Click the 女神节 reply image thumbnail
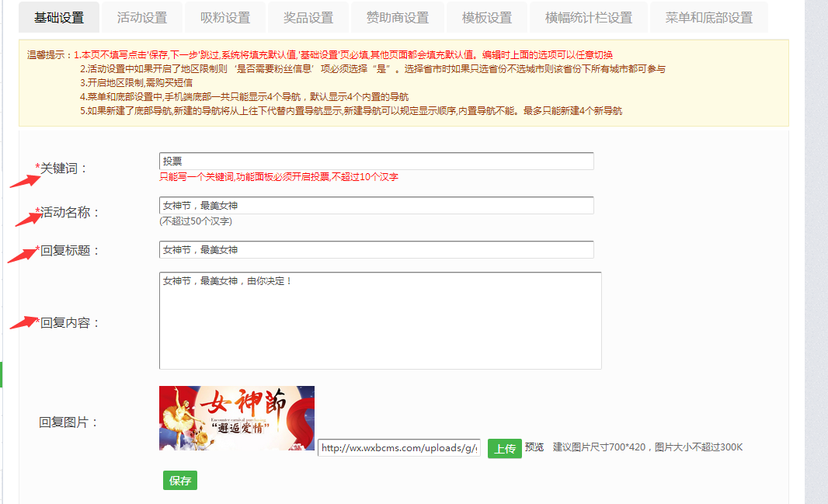The image size is (828, 504). (237, 418)
